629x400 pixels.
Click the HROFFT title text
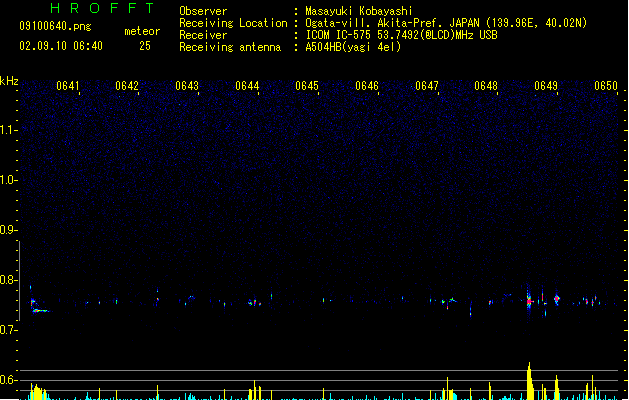click(103, 8)
